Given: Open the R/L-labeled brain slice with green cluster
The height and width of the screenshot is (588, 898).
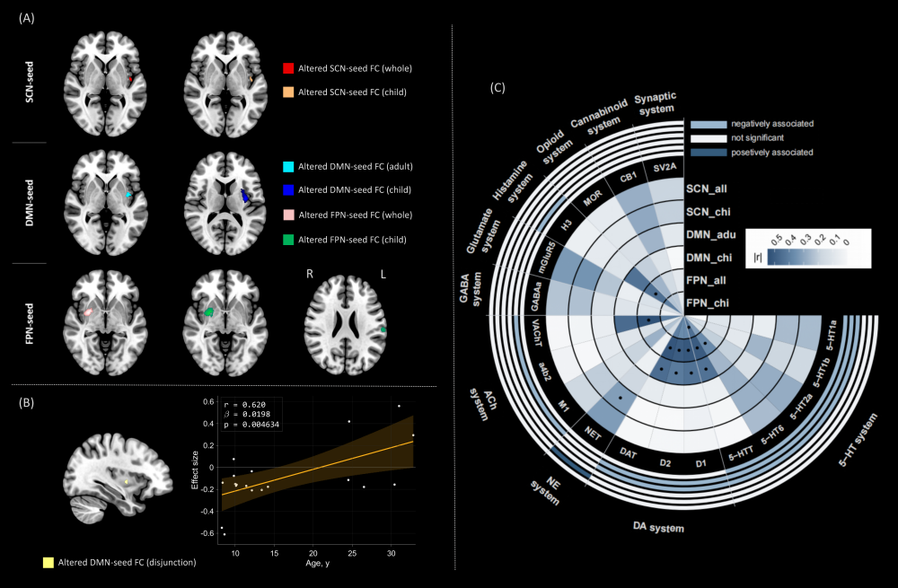Looking at the screenshot, I should [x=346, y=325].
